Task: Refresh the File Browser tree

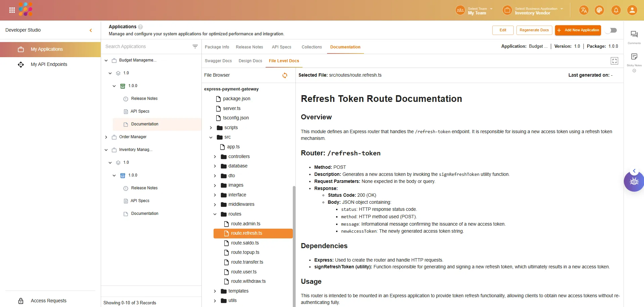Action: [x=285, y=75]
